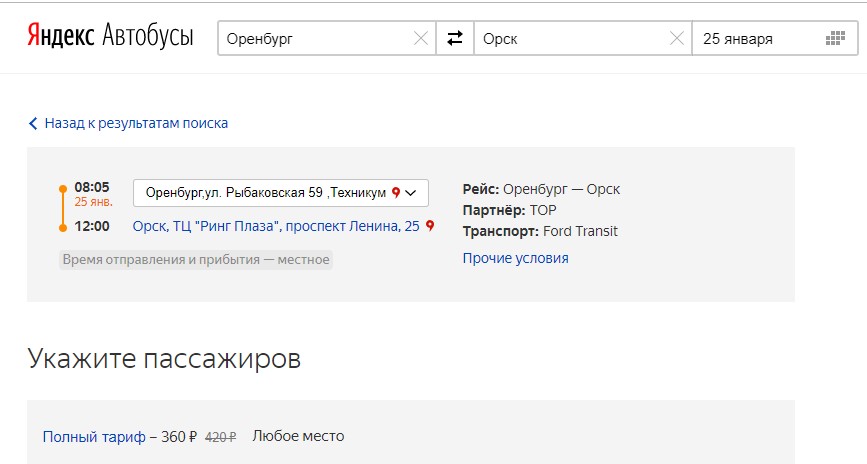Show map pin for Рыбаковская 59 stop
The image size is (867, 464).
(396, 192)
